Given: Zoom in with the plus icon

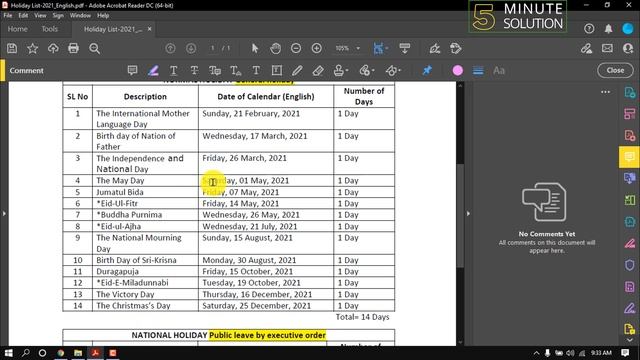Looking at the screenshot, I should coord(317,48).
